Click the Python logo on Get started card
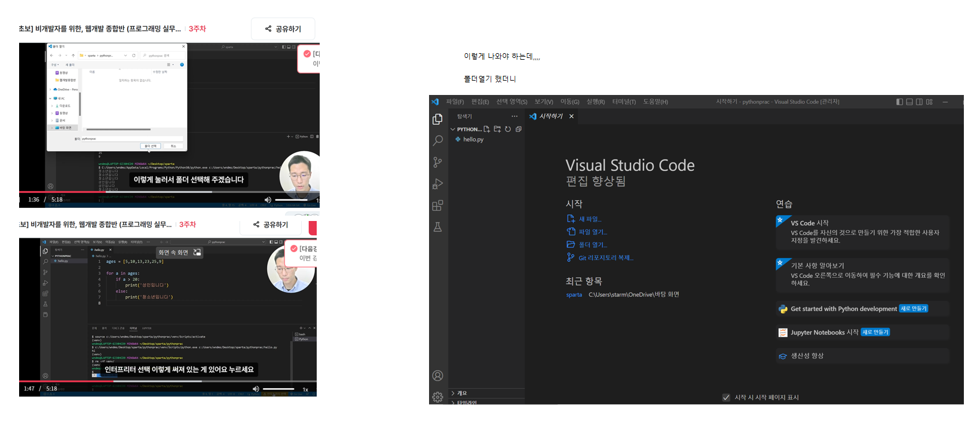This screenshot has width=980, height=439. click(783, 309)
